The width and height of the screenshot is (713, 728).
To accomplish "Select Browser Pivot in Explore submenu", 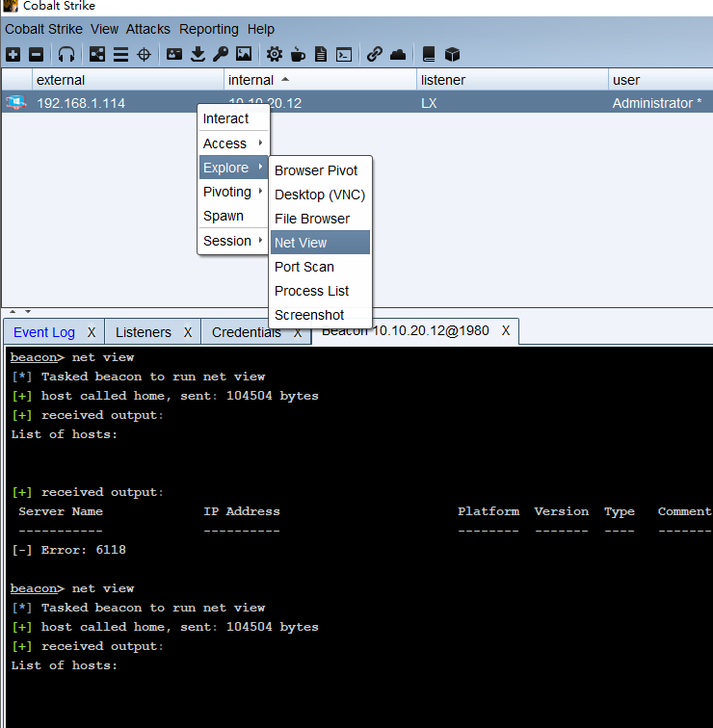I will pos(320,170).
